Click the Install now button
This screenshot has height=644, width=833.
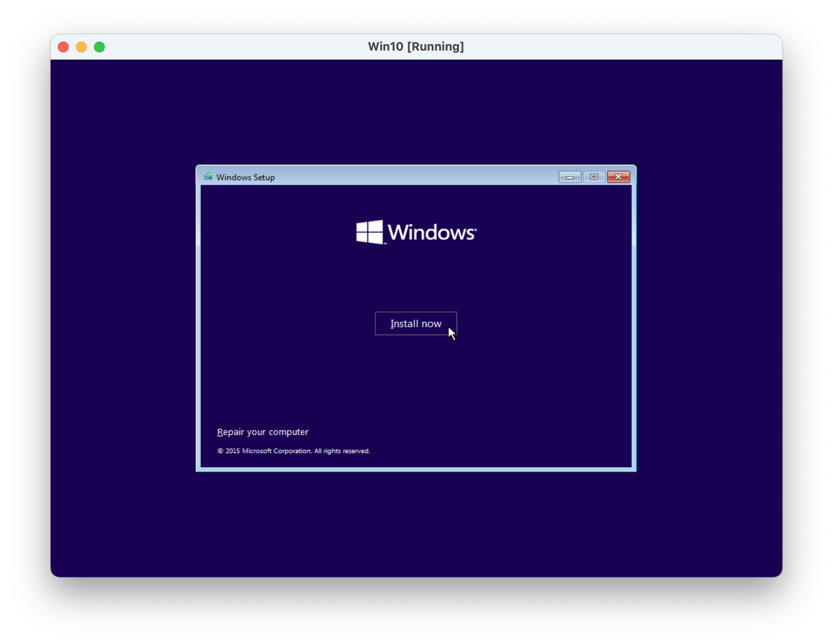pyautogui.click(x=416, y=323)
